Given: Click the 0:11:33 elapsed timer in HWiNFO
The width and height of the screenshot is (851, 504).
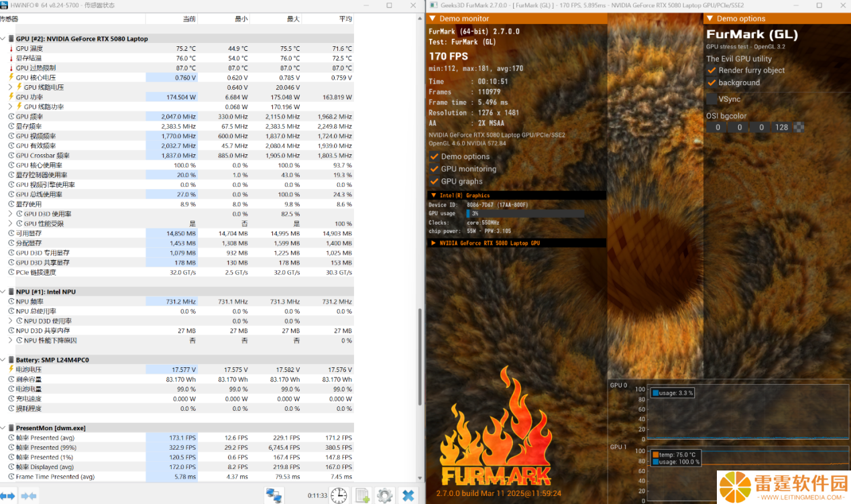Looking at the screenshot, I should (x=317, y=495).
